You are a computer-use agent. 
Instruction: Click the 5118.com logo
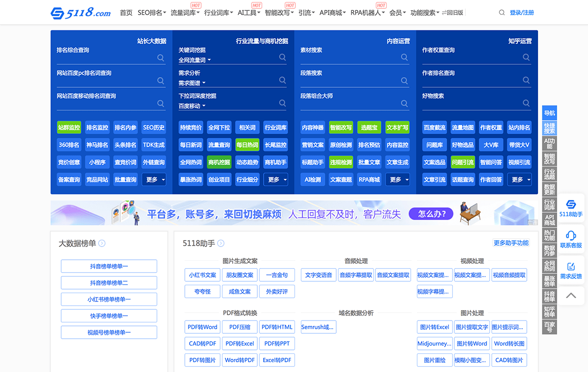click(x=81, y=13)
